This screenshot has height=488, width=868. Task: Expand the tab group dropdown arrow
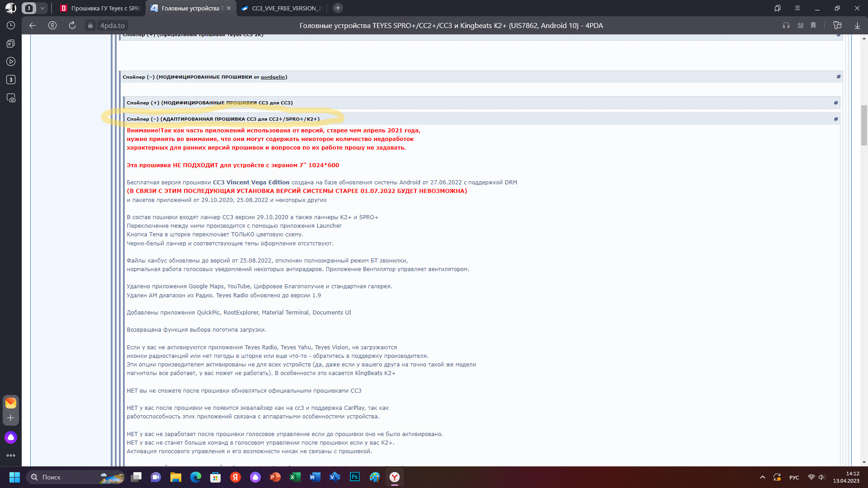coord(42,8)
